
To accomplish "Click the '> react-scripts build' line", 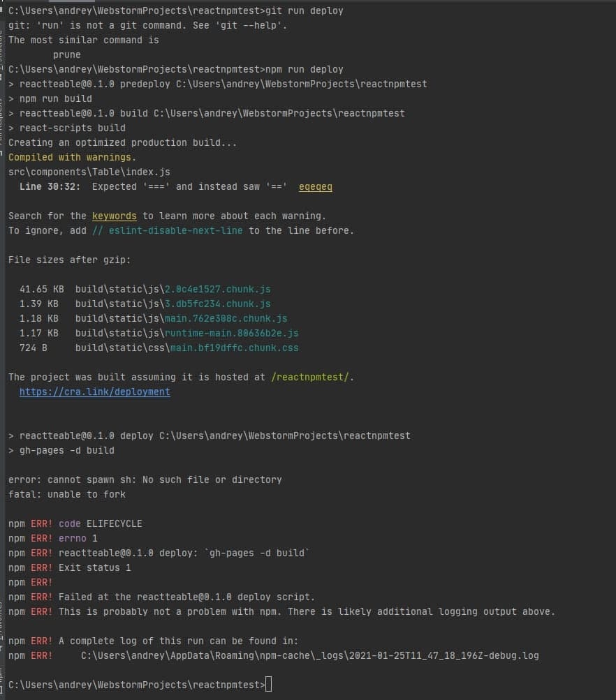I will [67, 128].
